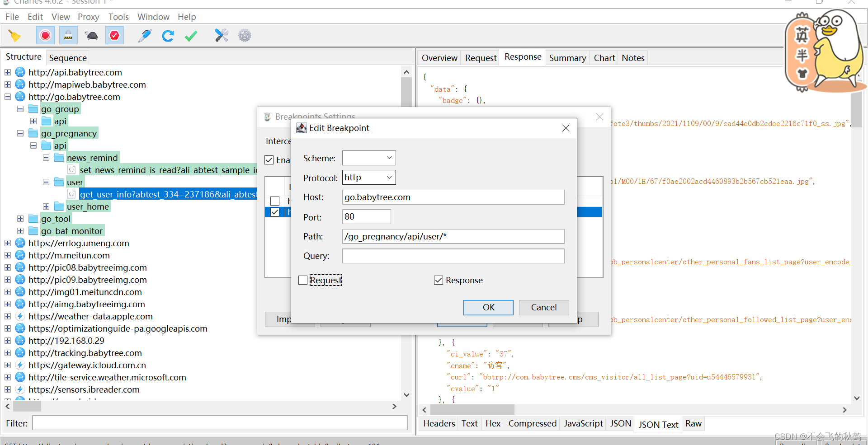Click the set_news_remind_is_read JSON file icon
The width and height of the screenshot is (868, 445).
point(71,170)
